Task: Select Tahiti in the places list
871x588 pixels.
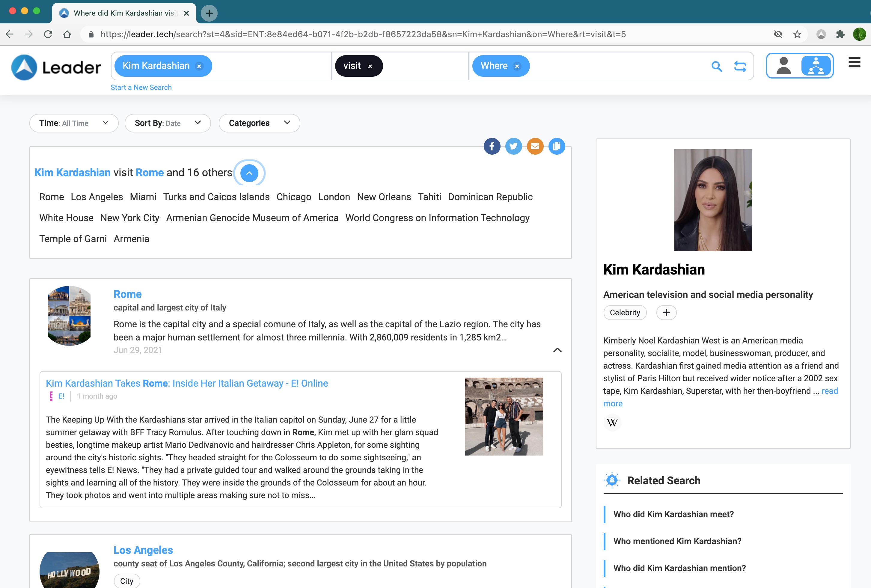Action: tap(430, 197)
